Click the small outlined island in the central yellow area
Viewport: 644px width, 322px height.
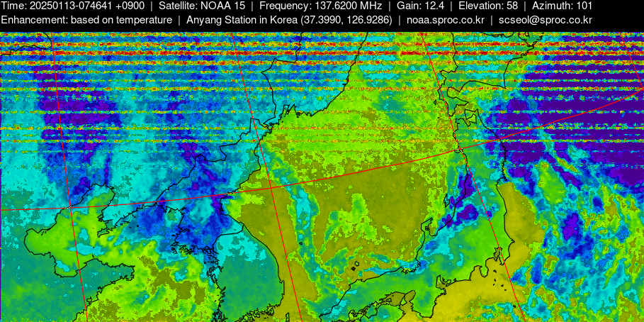click(x=354, y=268)
